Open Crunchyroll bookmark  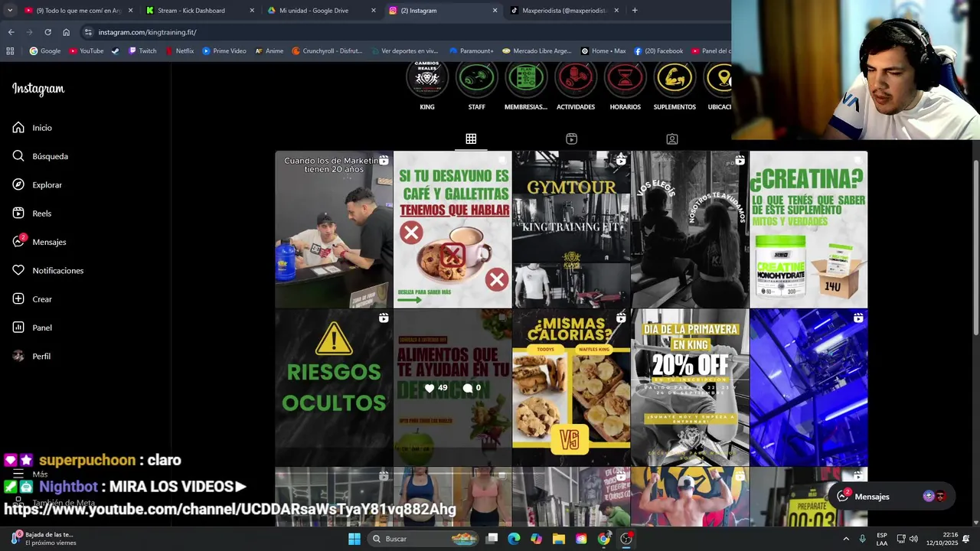click(x=327, y=51)
